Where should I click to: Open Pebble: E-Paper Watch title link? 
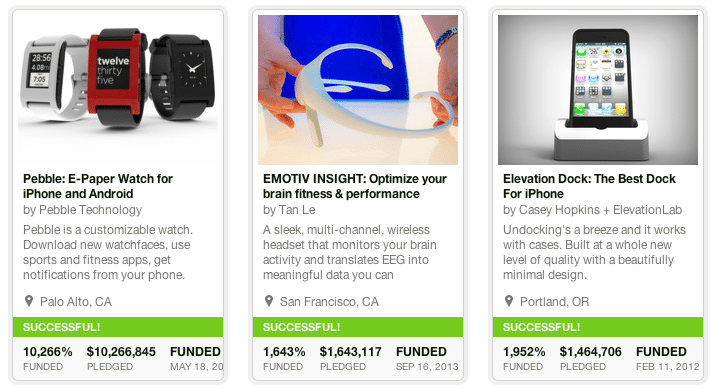pyautogui.click(x=98, y=186)
